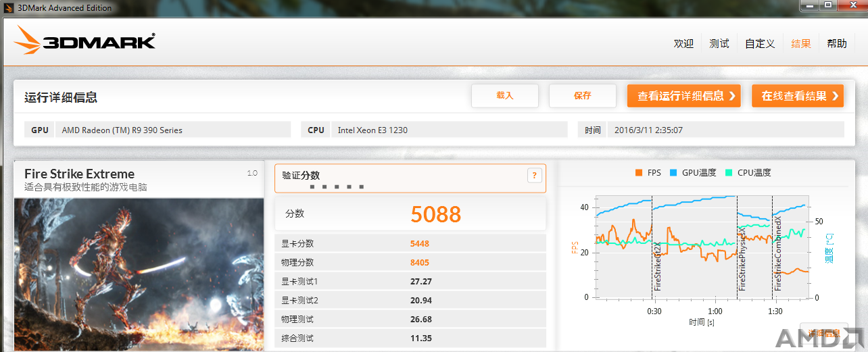Viewport: 868px width, 352px height.
Task: Open the 帮助 tab
Action: coord(837,43)
